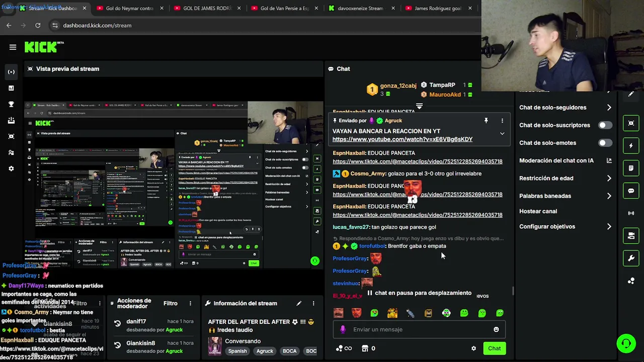Click the first face emote above message box
644x362 pixels.
(x=339, y=313)
